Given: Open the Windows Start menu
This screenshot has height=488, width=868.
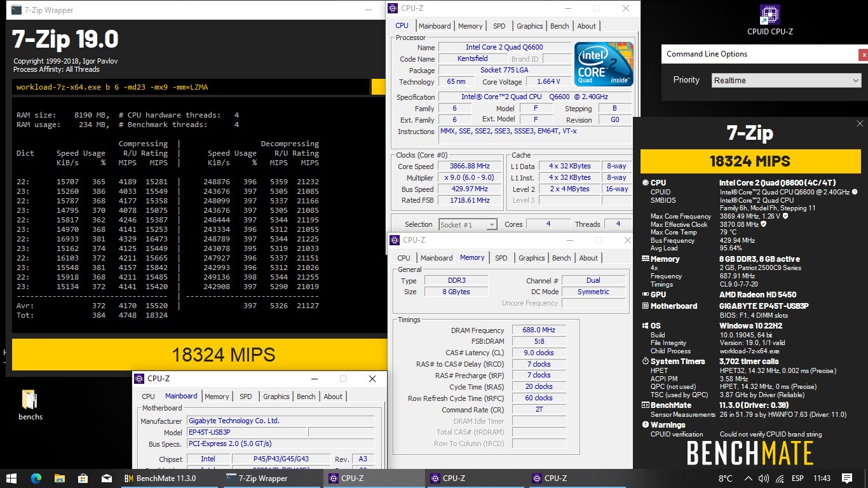Looking at the screenshot, I should [11, 478].
